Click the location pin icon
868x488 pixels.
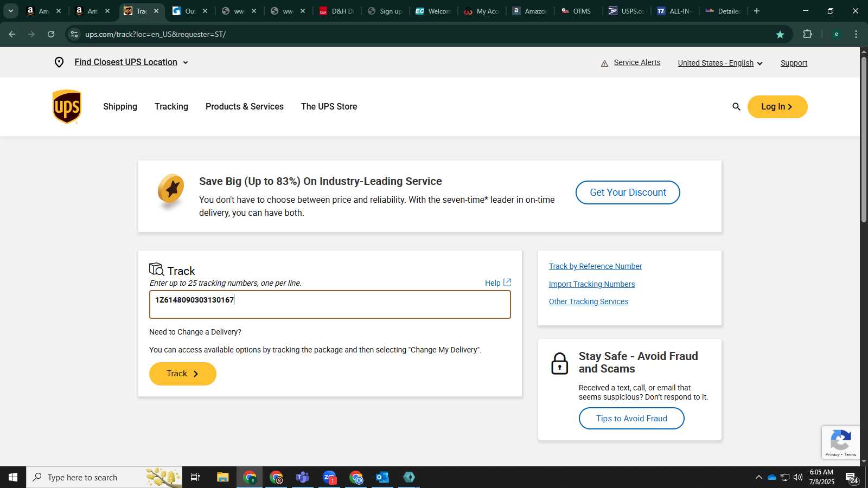pyautogui.click(x=59, y=62)
